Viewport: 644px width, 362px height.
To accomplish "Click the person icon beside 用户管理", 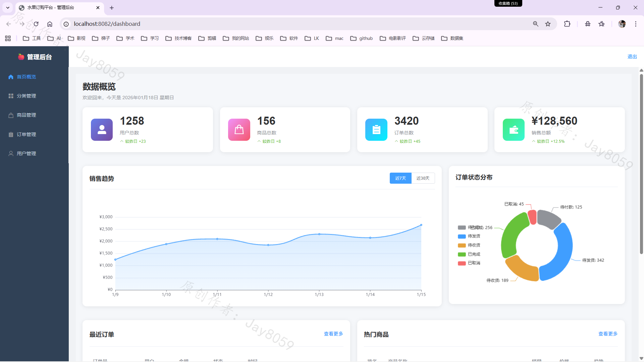I will (11, 154).
